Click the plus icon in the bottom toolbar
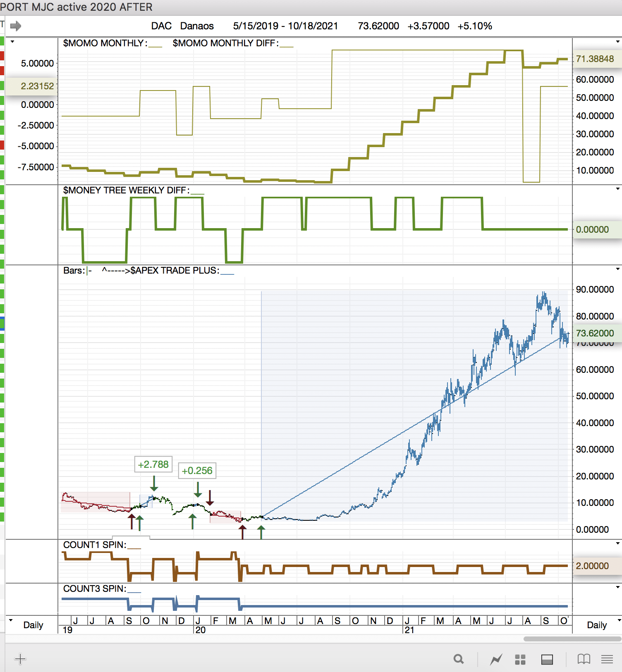Viewport: 622px width, 672px height. coord(20,659)
